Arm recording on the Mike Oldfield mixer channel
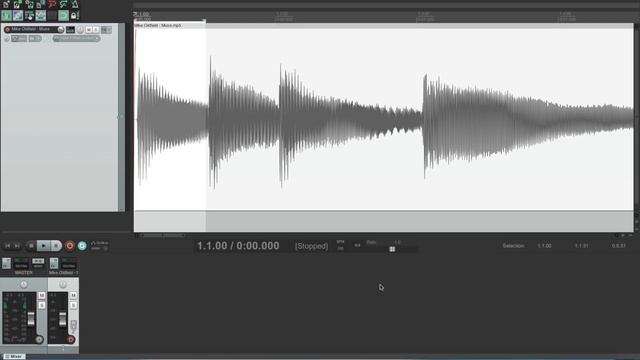The height and width of the screenshot is (360, 640). 71,340
